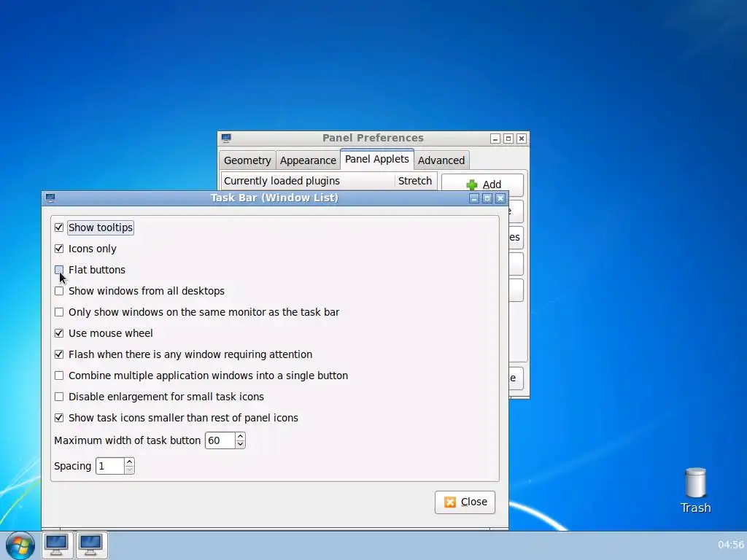747x560 pixels.
Task: Maximize the Panel Preferences window
Action: coord(508,139)
